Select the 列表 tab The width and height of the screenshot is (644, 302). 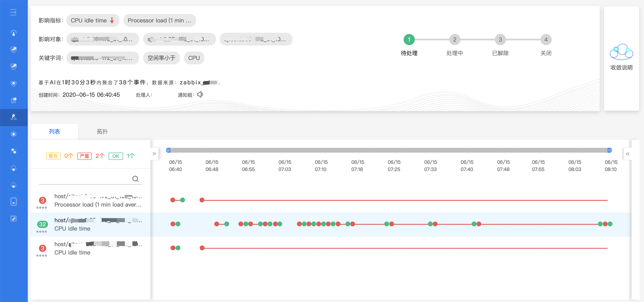point(54,131)
